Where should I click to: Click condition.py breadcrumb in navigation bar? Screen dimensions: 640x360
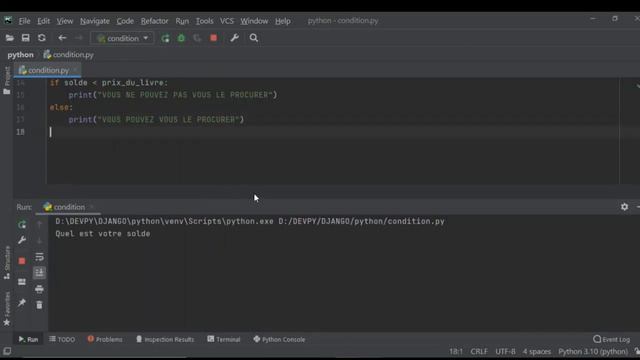point(69,55)
